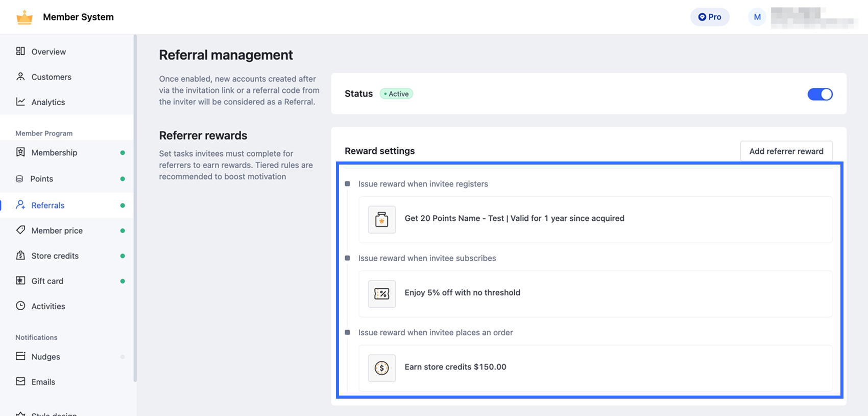Click the Pro plan badge
This screenshot has width=868, height=416.
click(710, 17)
